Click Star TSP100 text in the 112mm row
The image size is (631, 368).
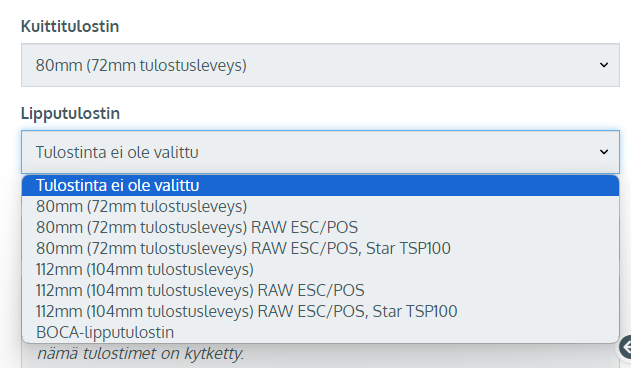[x=415, y=312]
